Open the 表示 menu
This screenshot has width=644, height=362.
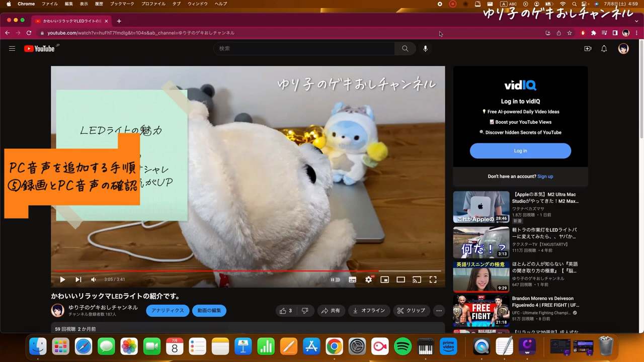84,4
